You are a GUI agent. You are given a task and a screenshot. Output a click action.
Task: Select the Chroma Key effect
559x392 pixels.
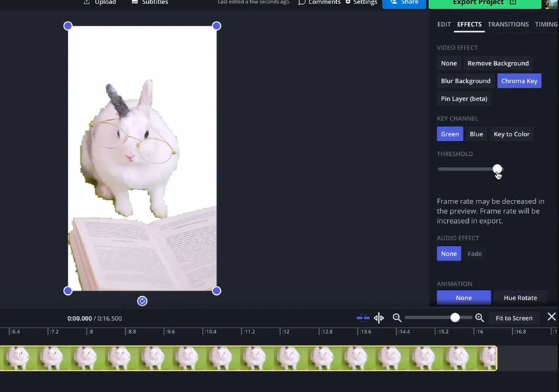click(519, 81)
